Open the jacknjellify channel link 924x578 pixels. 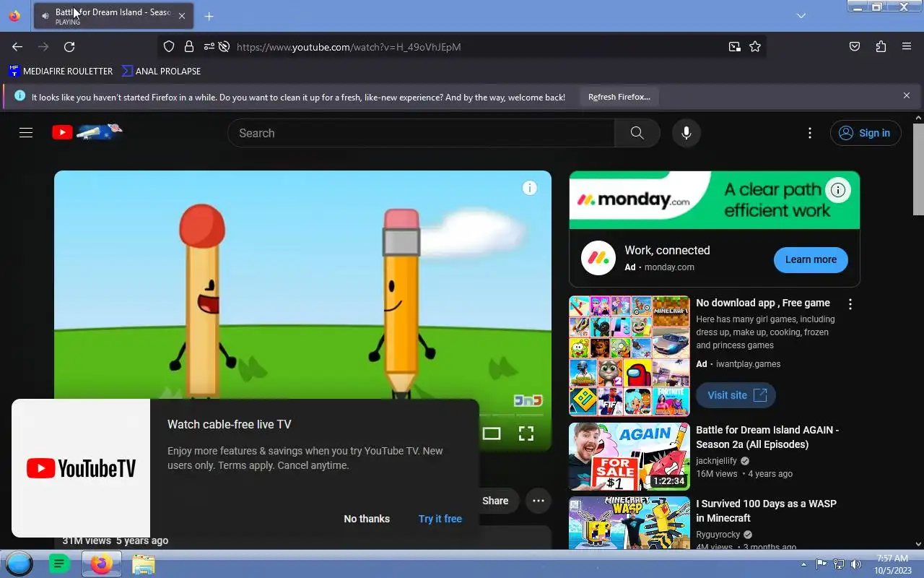[x=716, y=461]
